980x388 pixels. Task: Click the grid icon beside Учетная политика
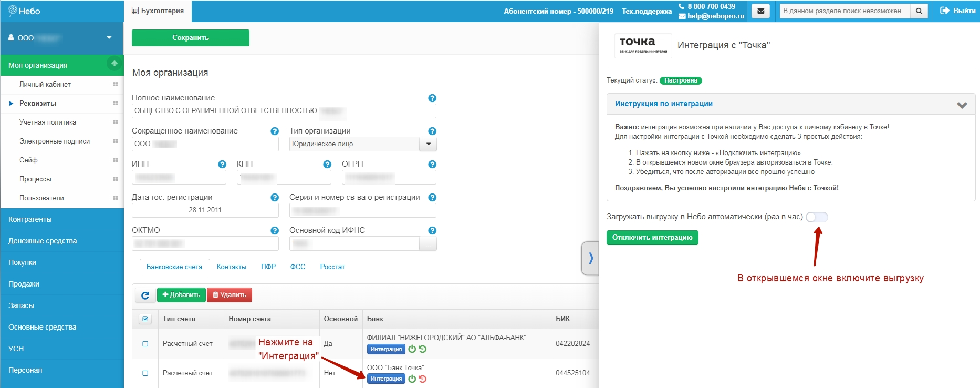click(116, 122)
